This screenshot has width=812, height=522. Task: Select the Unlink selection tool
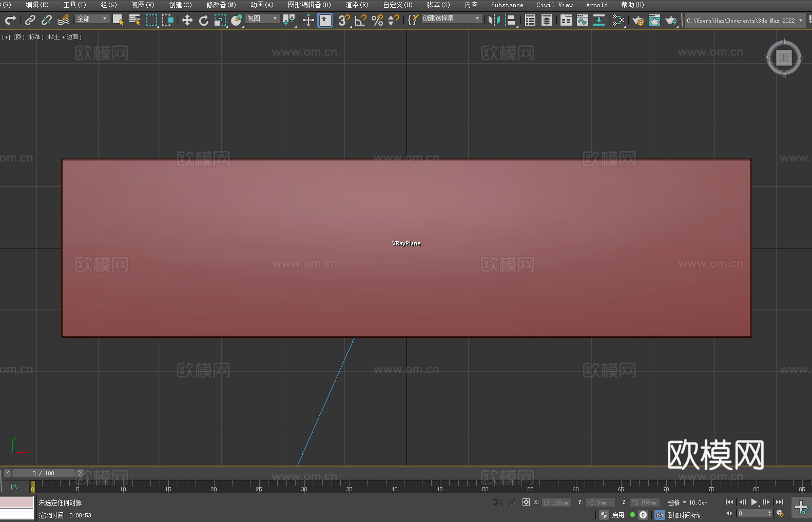point(47,20)
